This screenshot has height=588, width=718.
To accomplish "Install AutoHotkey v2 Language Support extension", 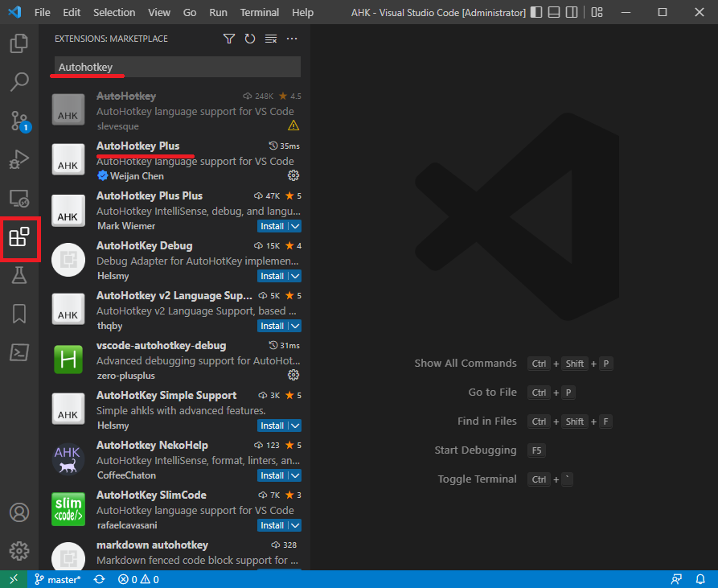I will click(273, 326).
